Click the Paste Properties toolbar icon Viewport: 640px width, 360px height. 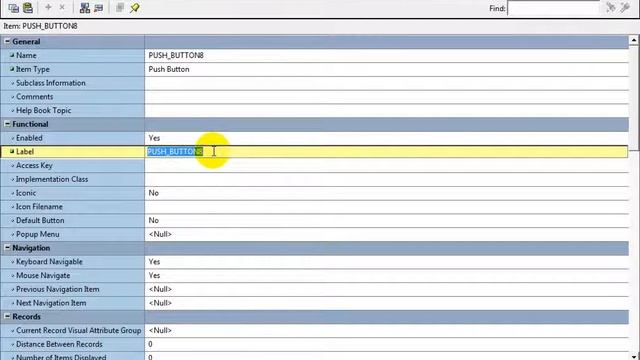tap(28, 8)
